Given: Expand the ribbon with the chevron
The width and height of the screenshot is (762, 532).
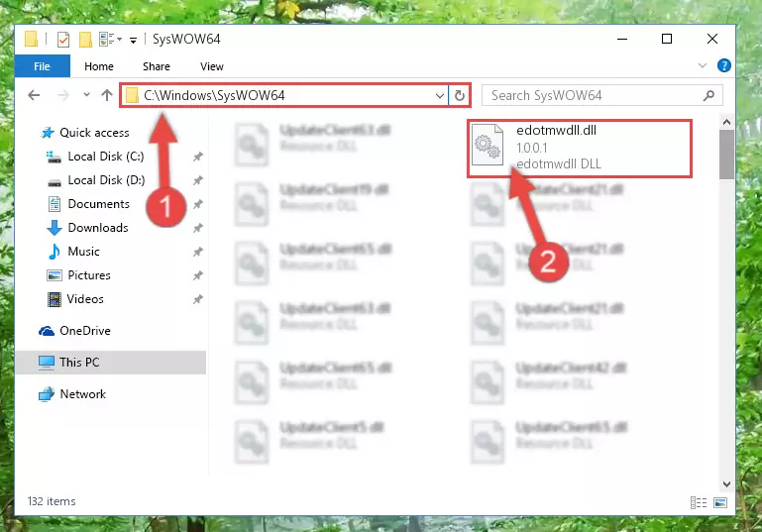Looking at the screenshot, I should pos(703,65).
